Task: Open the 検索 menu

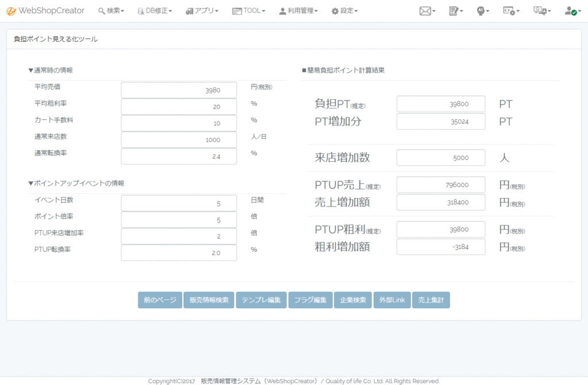Action: 111,11
